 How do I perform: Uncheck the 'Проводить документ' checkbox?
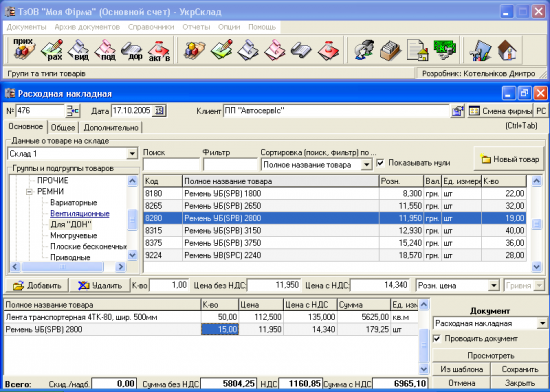coord(437,339)
